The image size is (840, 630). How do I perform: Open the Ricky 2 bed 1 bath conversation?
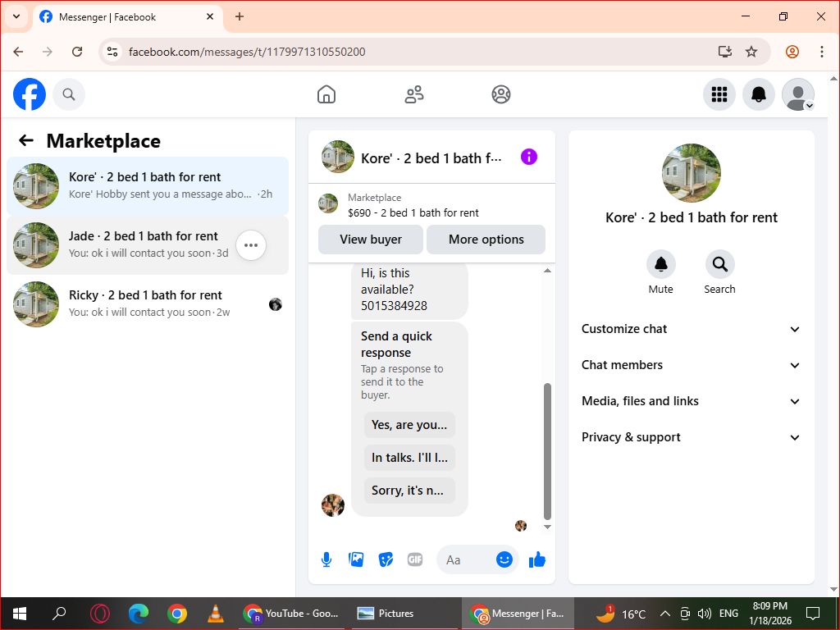(148, 304)
